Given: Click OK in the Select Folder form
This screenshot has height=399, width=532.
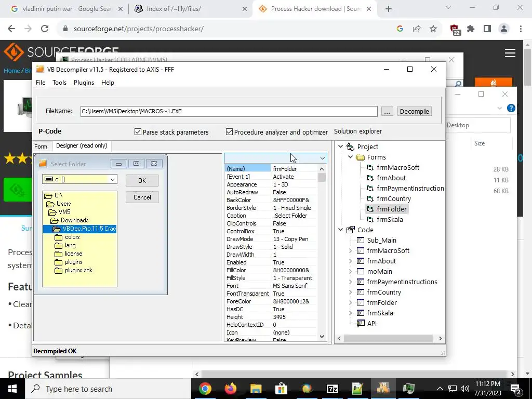Looking at the screenshot, I should pyautogui.click(x=142, y=180).
